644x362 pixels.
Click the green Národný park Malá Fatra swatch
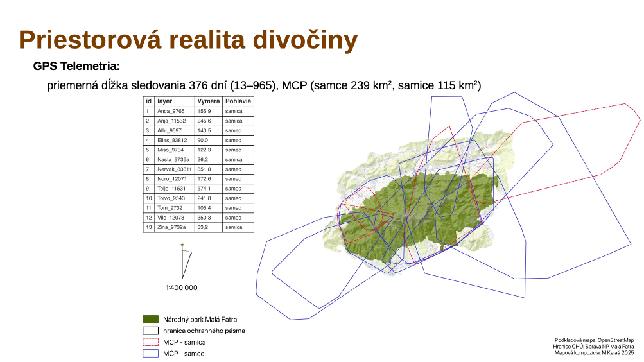(x=150, y=319)
